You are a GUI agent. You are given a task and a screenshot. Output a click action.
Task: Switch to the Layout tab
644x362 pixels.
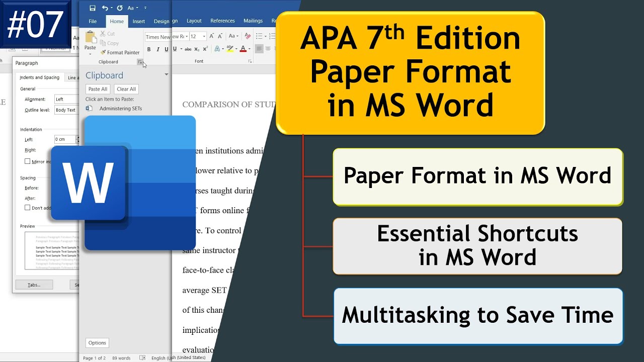click(x=194, y=21)
